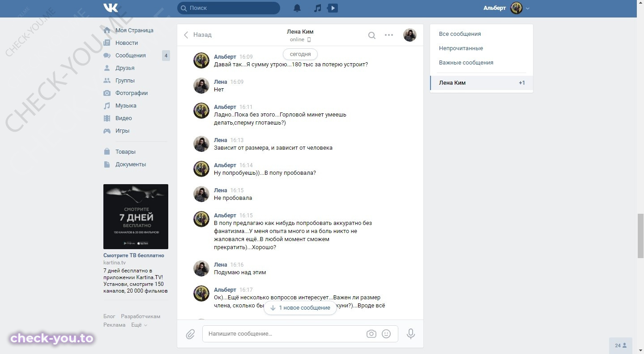644x354 pixels.
Task: Open the music note player icon
Action: (317, 8)
